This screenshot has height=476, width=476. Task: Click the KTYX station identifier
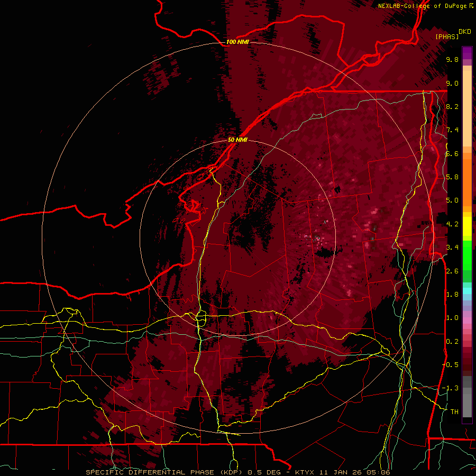tap(305, 472)
